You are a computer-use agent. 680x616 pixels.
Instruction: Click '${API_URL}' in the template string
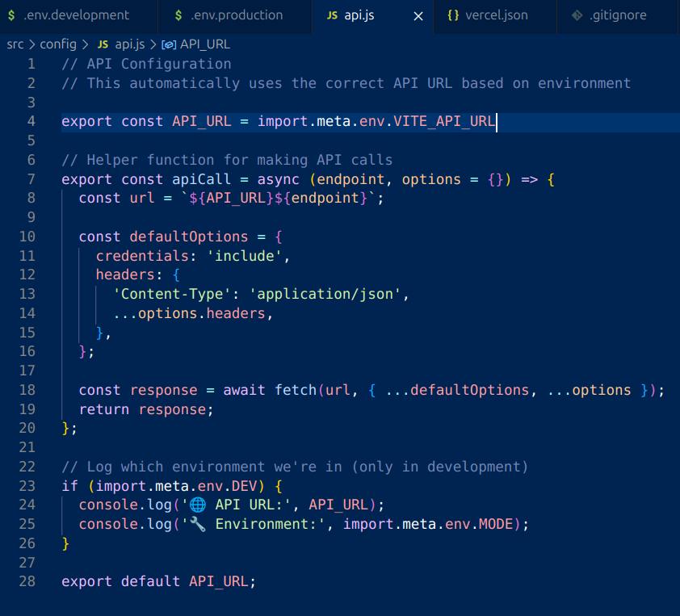231,198
